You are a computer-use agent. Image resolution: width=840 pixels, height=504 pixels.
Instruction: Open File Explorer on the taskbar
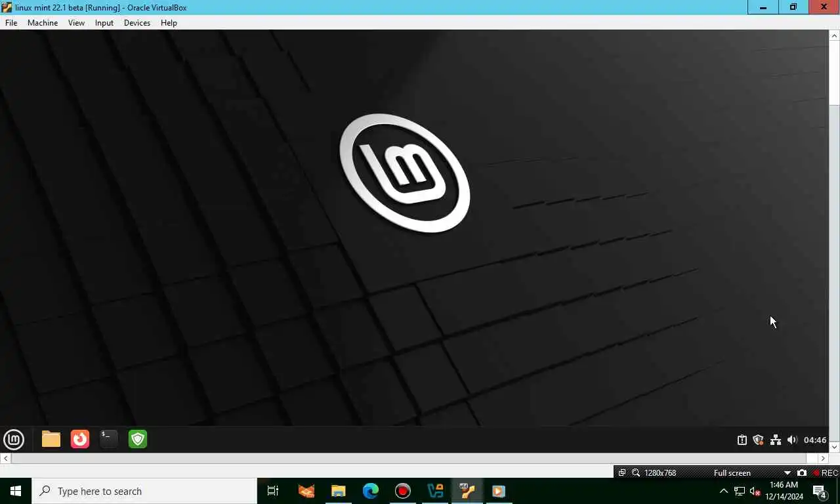339,491
